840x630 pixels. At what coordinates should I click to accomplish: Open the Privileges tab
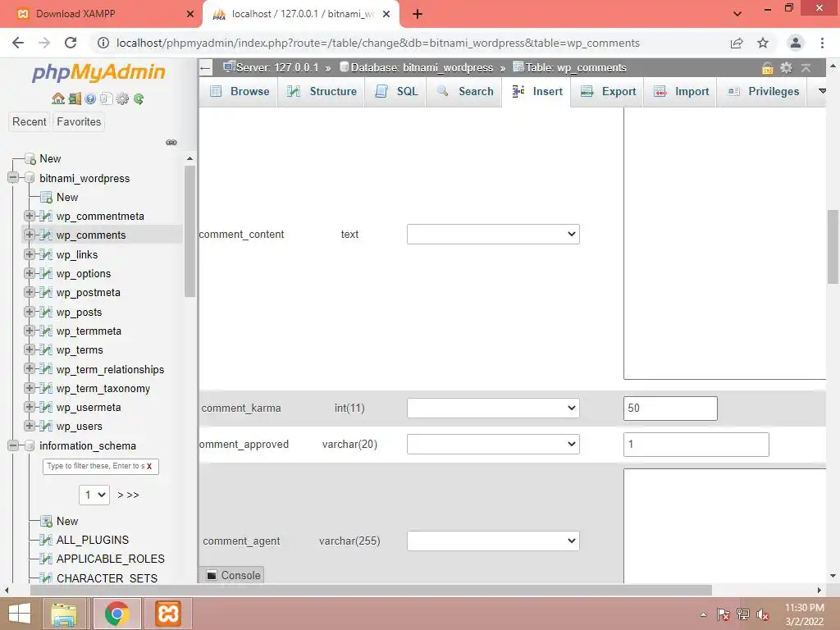762,92
